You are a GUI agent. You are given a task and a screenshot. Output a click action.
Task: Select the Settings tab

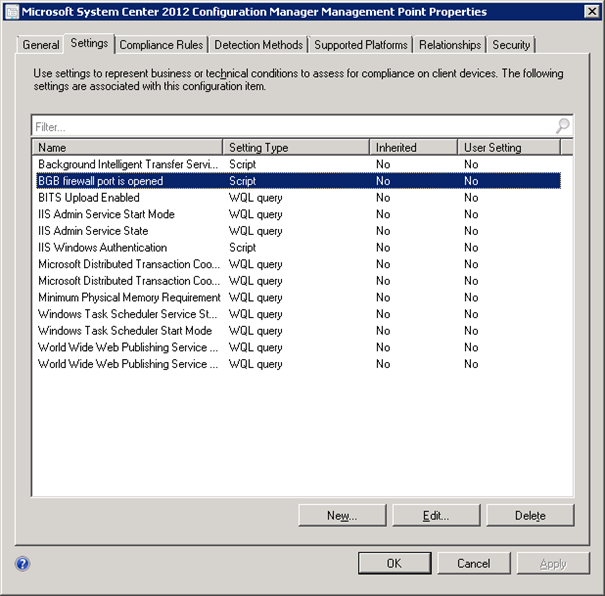(89, 43)
